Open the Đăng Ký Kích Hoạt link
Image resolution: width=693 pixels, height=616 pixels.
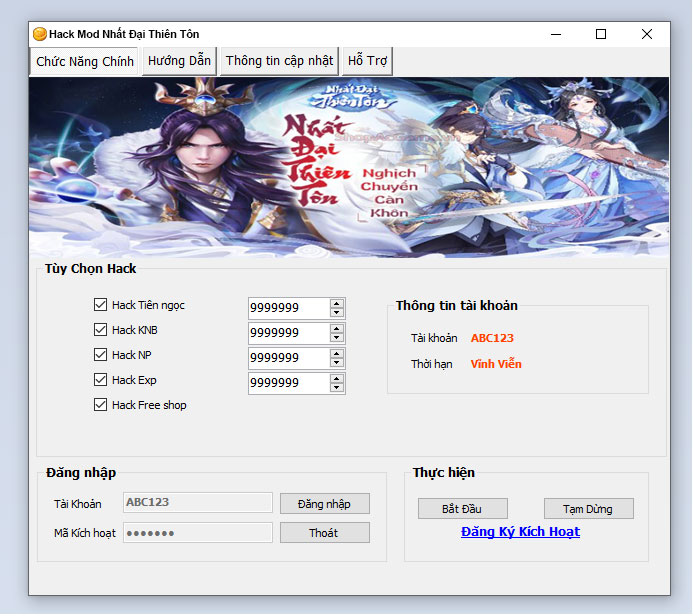[x=520, y=532]
